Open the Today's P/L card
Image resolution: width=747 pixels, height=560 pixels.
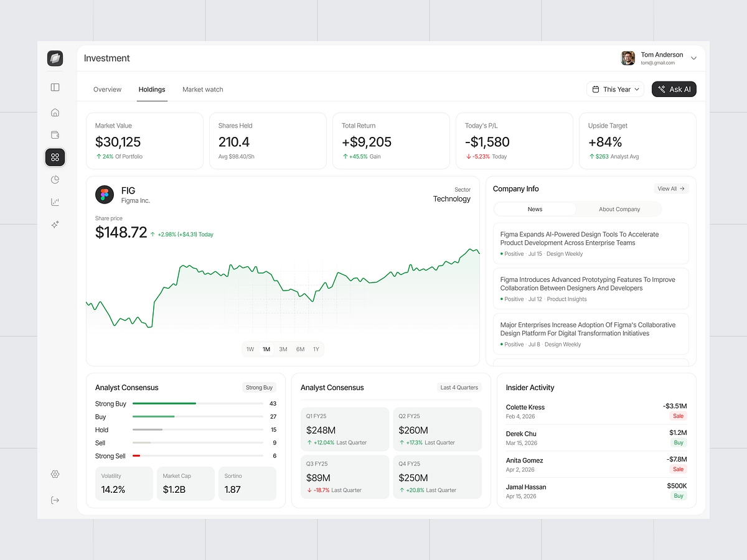tap(514, 141)
